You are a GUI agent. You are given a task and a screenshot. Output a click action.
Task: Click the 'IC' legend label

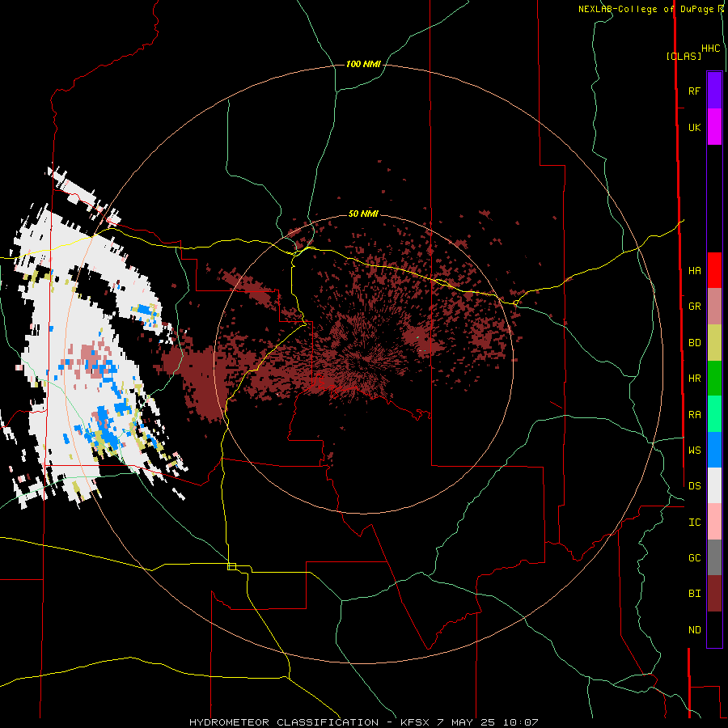694,523
